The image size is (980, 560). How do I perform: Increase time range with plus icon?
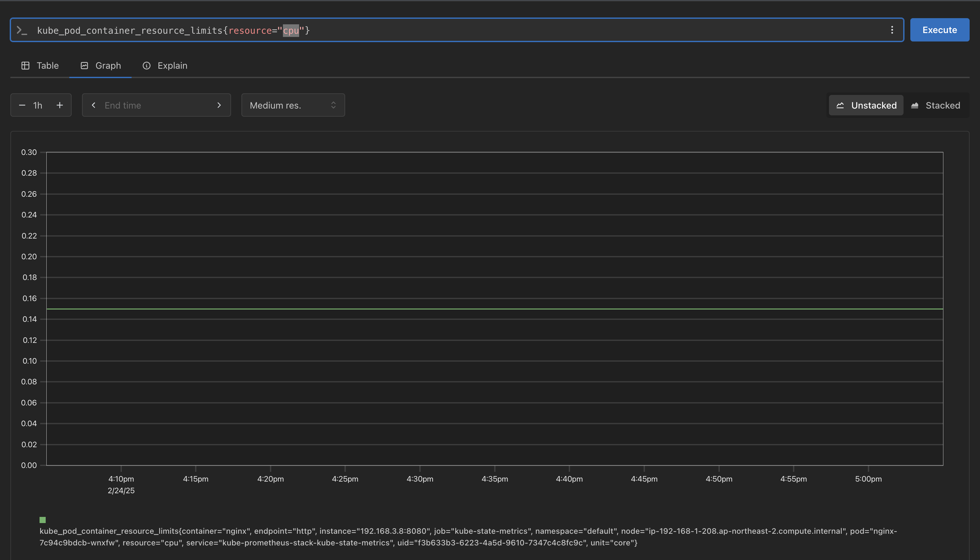pos(60,105)
